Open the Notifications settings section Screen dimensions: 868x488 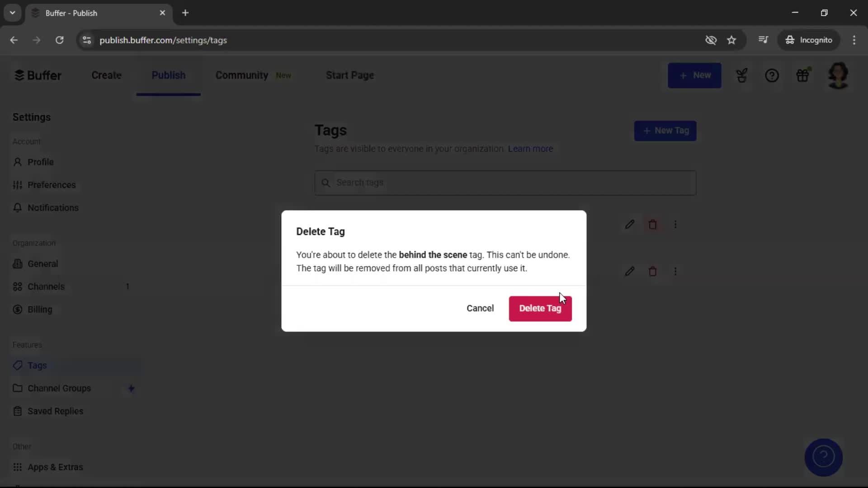(52, 207)
